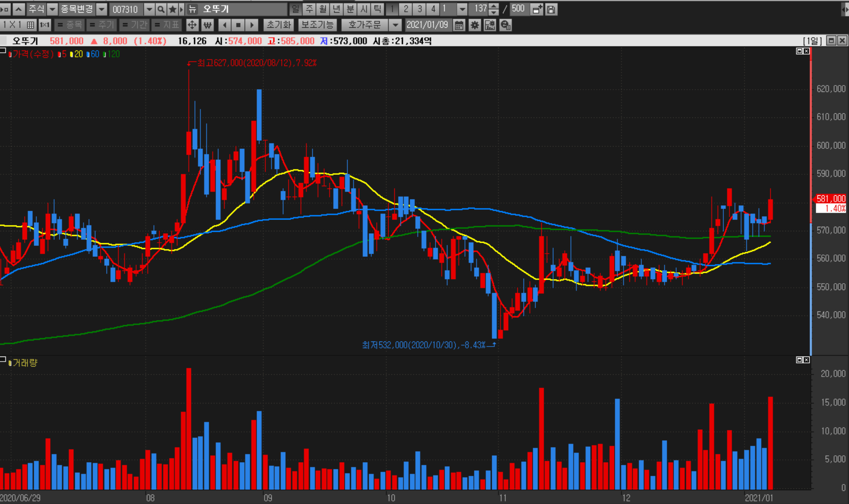Image resolution: width=849 pixels, height=504 pixels.
Task: Click the 500 total bars field
Action: click(519, 9)
